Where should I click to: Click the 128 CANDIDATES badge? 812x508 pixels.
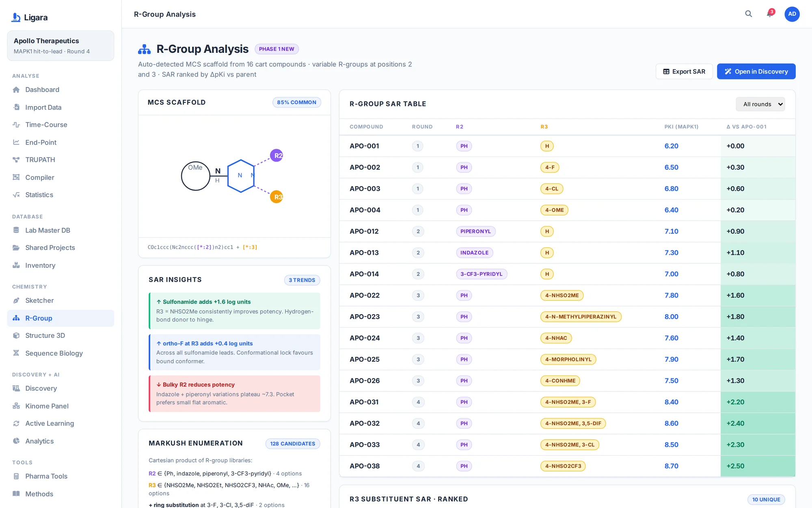292,443
